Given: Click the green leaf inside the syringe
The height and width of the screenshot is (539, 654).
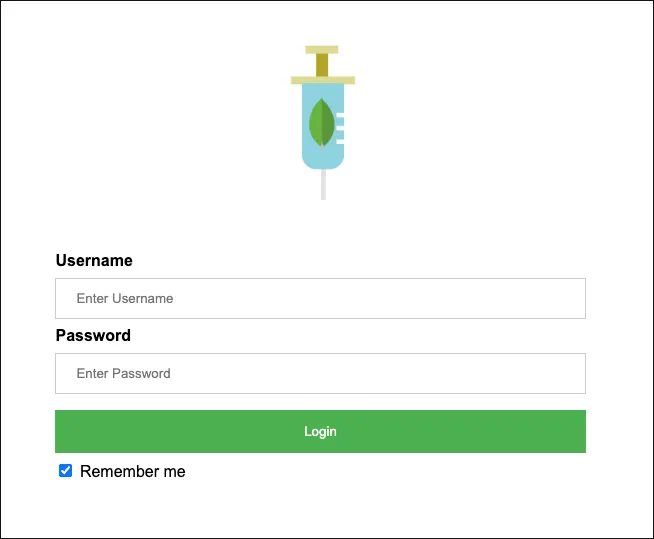Looking at the screenshot, I should [321, 122].
